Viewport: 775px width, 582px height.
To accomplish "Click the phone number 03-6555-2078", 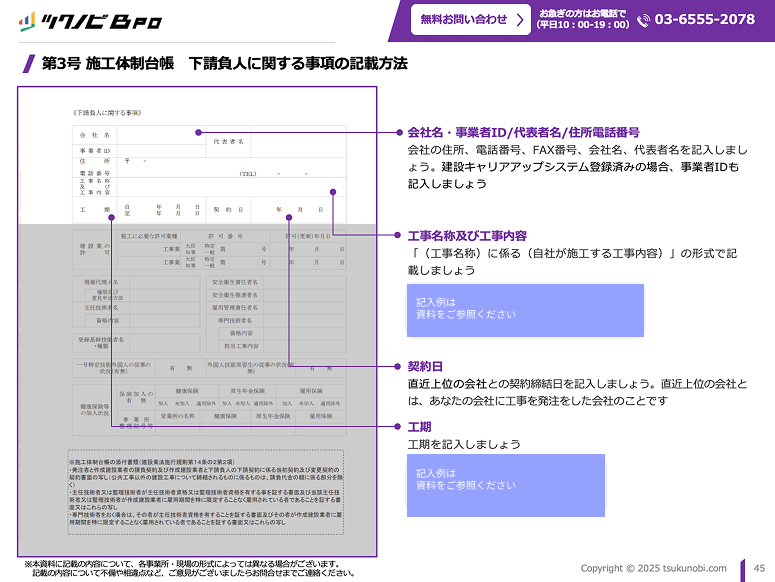I will click(704, 19).
